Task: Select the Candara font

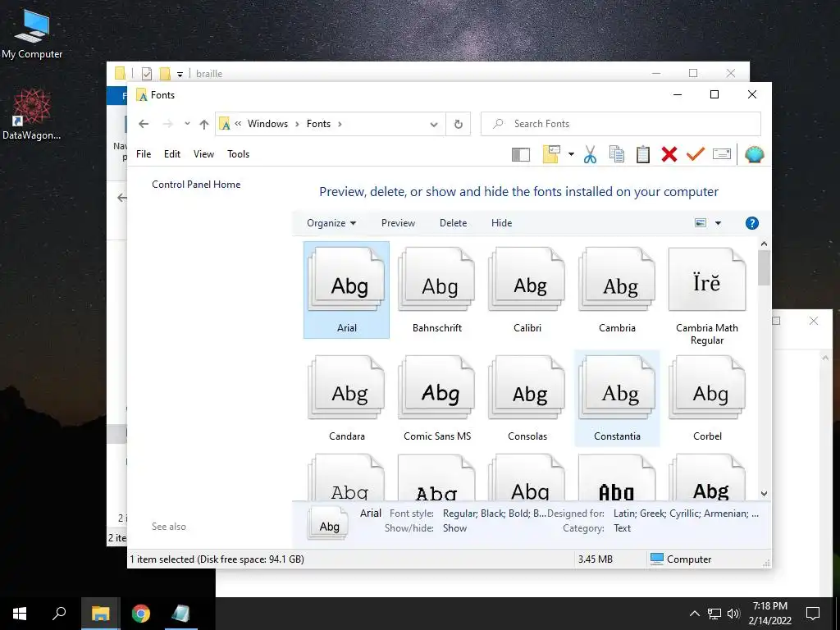Action: coord(347,398)
